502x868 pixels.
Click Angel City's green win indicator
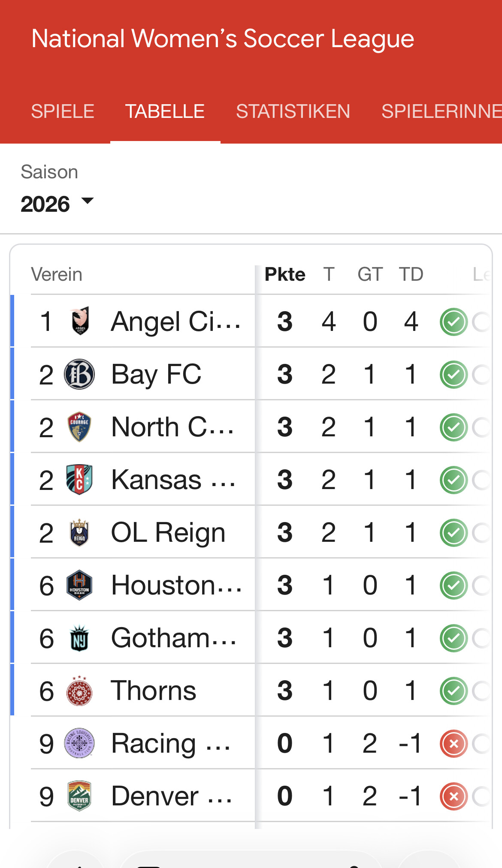point(454,321)
